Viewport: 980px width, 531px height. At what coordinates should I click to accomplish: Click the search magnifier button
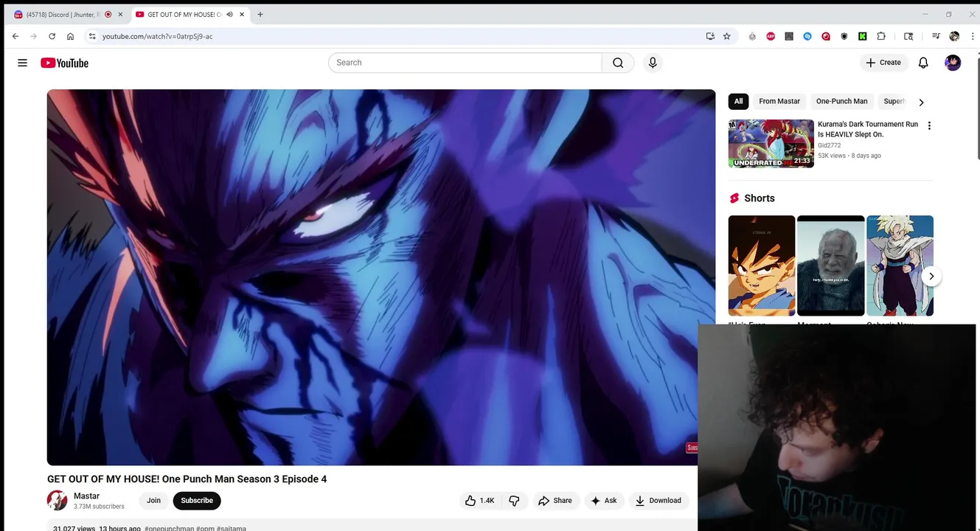618,63
